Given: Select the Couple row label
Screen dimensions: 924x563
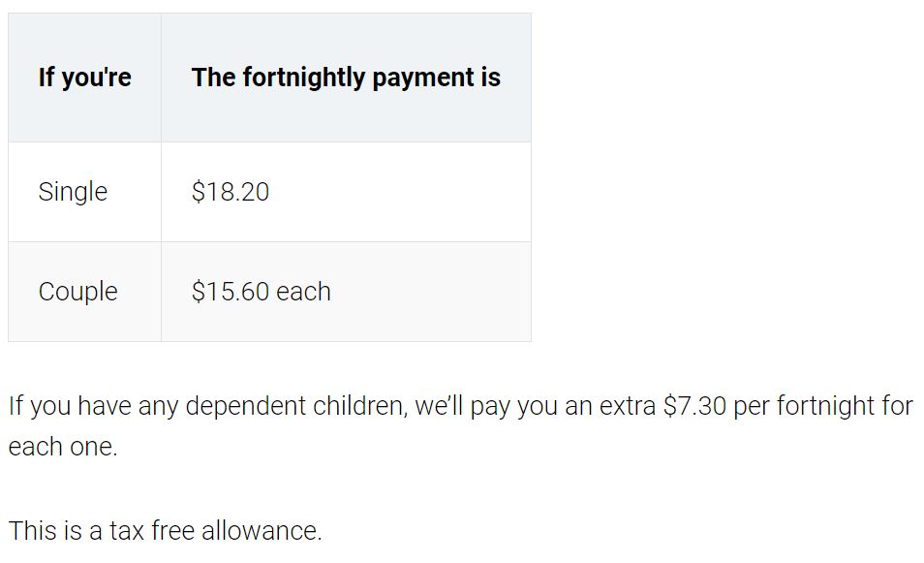Looking at the screenshot, I should [77, 292].
